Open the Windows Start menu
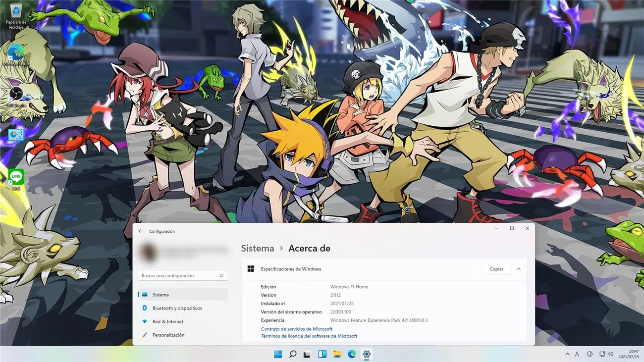644x362 pixels. click(x=278, y=354)
